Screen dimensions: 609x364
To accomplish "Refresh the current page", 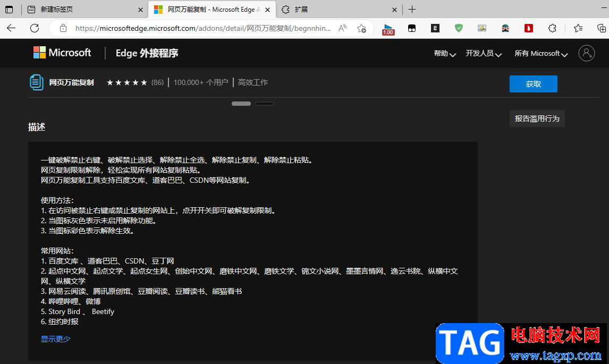I will [35, 28].
